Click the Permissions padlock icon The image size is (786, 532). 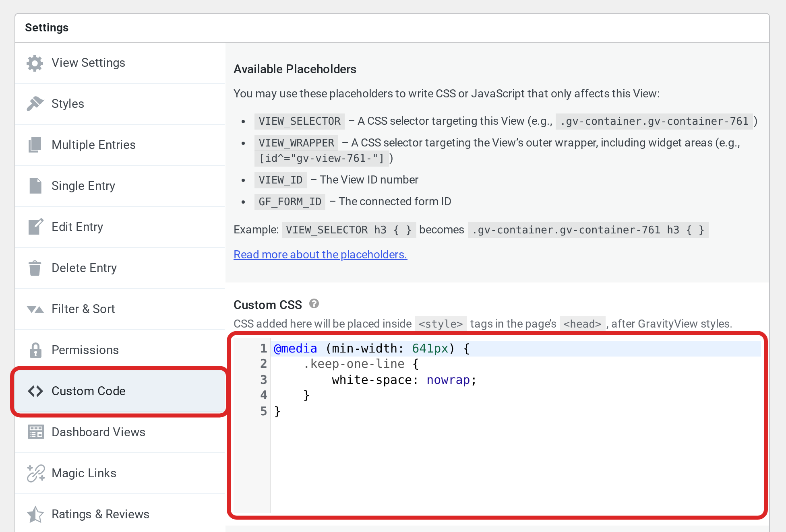35,350
